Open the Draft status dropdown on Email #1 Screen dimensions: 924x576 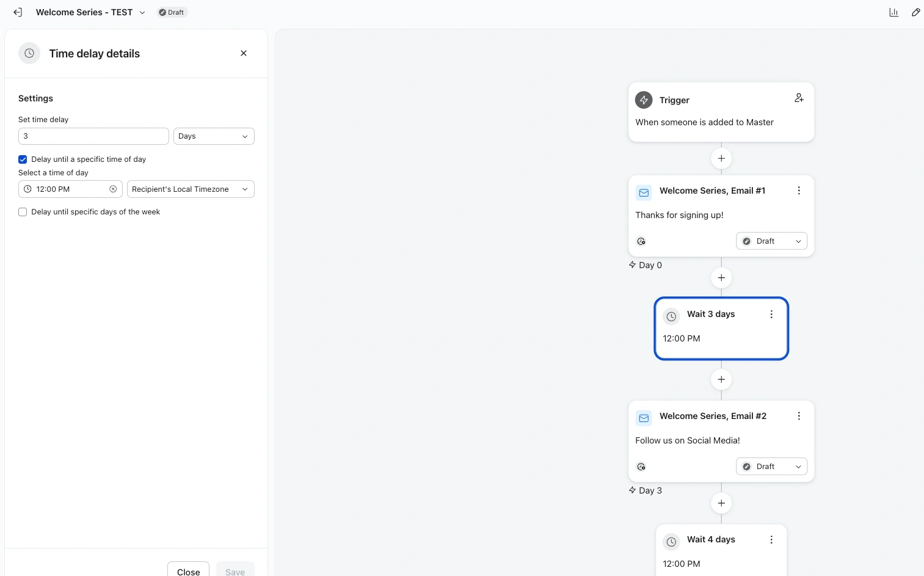(x=771, y=241)
